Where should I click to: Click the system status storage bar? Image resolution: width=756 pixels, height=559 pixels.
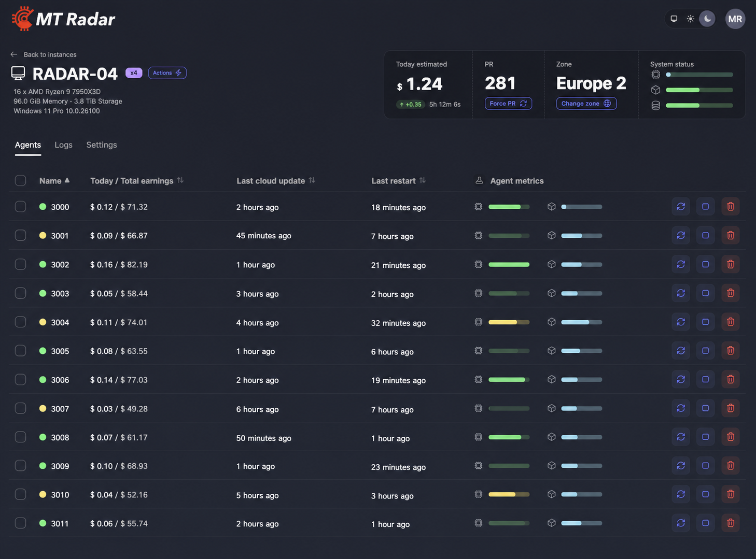pyautogui.click(x=699, y=106)
